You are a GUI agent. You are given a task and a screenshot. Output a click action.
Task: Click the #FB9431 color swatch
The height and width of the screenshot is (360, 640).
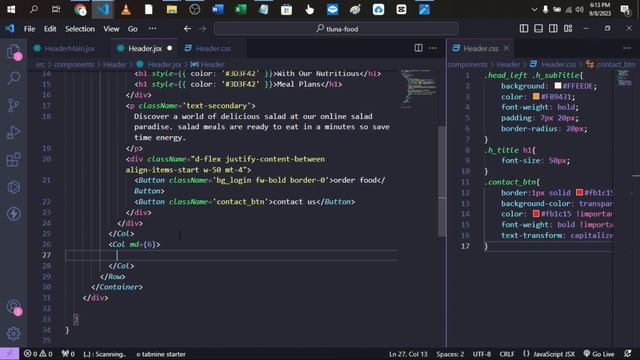pos(536,97)
